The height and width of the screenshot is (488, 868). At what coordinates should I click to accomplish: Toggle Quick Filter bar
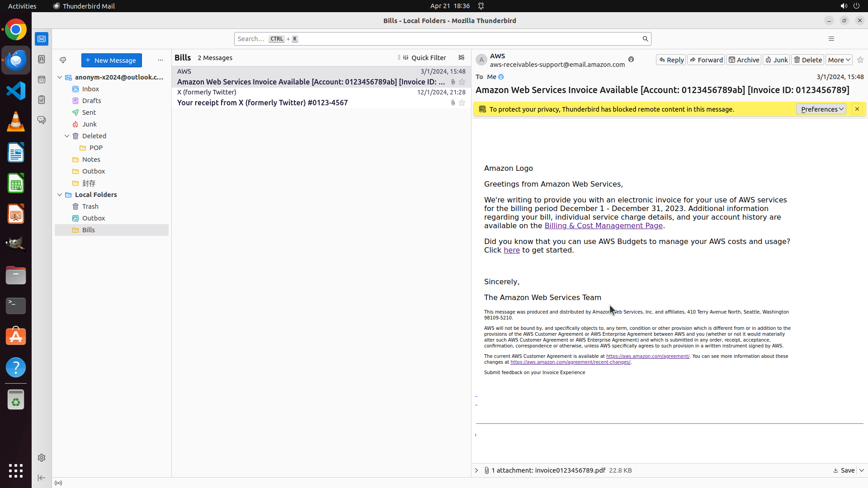pos(424,58)
